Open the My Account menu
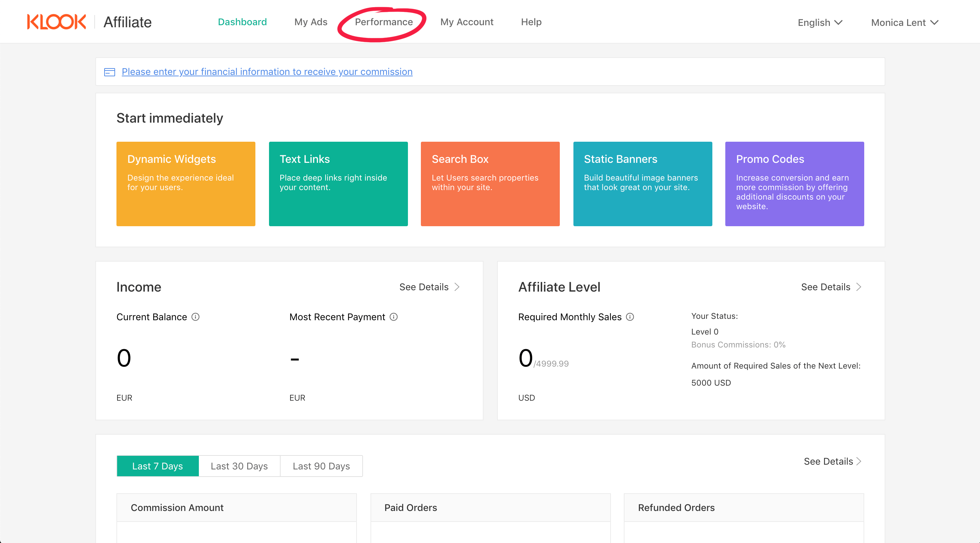 467,22
